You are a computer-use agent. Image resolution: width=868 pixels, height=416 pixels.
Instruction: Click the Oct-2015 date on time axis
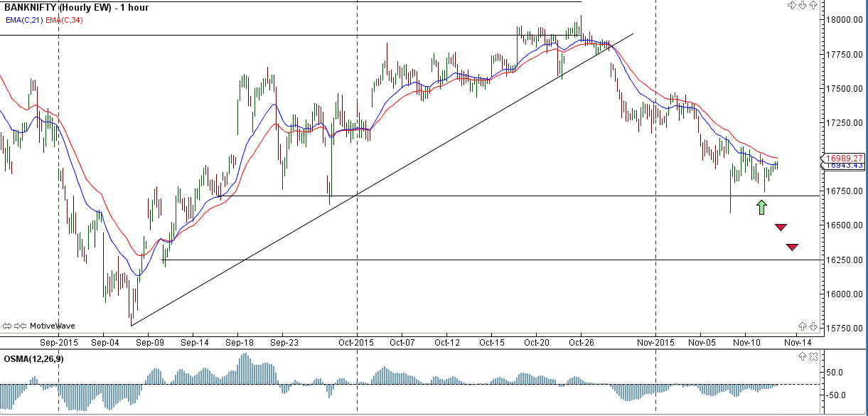point(356,342)
